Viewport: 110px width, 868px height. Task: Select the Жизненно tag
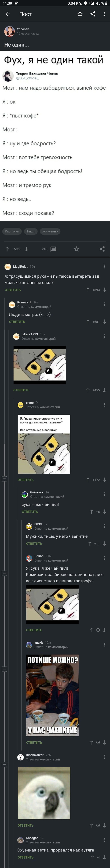[50, 231]
